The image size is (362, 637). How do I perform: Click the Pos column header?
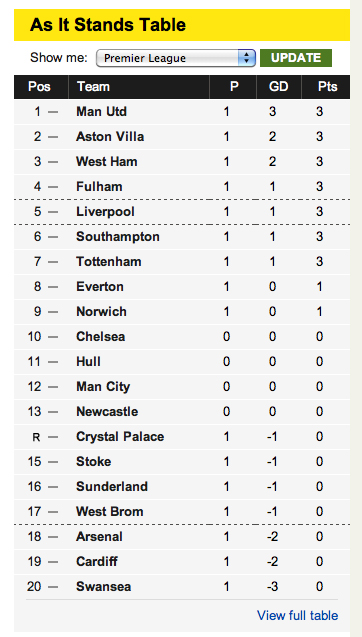39,87
